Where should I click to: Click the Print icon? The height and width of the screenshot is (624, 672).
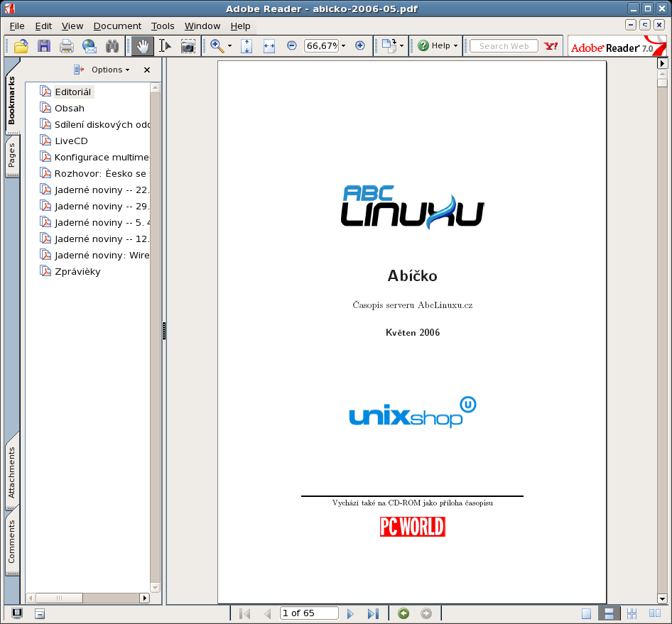click(x=67, y=46)
